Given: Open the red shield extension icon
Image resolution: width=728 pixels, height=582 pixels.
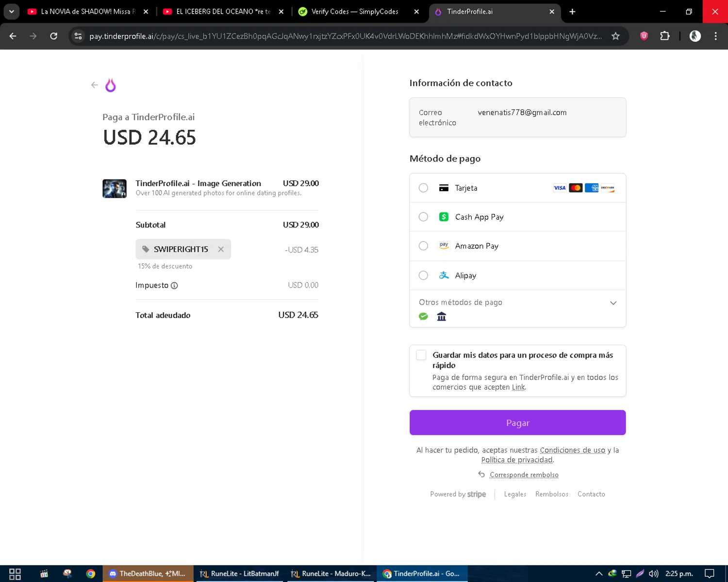Looking at the screenshot, I should [x=644, y=36].
